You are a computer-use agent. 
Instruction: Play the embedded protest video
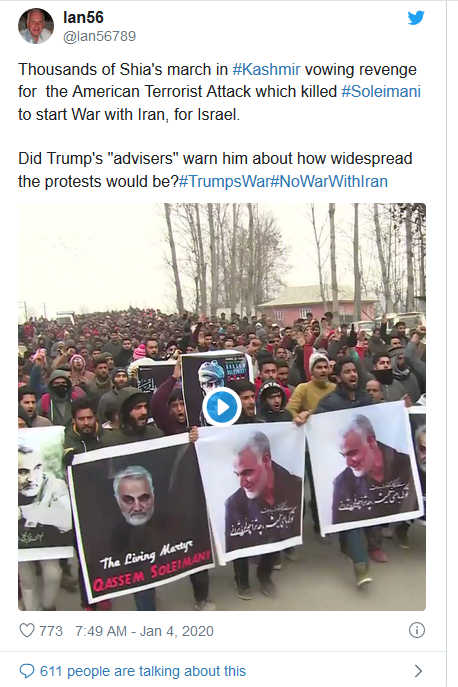[222, 407]
